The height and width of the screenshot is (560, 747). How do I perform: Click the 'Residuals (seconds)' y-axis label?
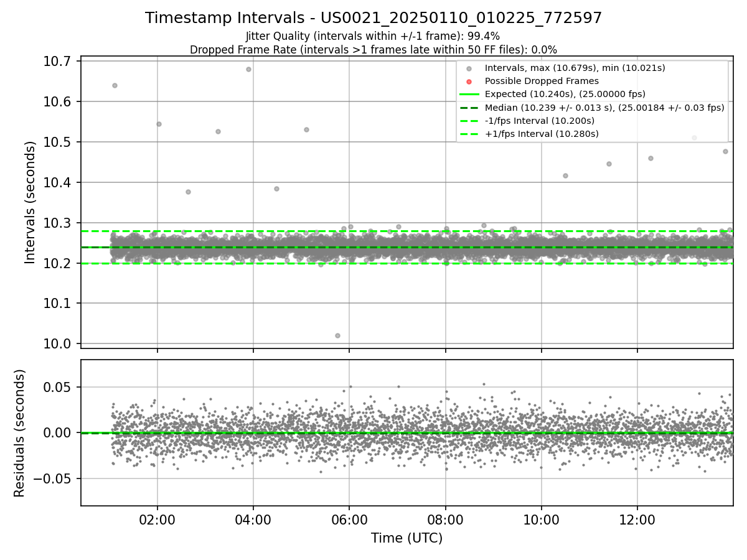[x=19, y=433]
